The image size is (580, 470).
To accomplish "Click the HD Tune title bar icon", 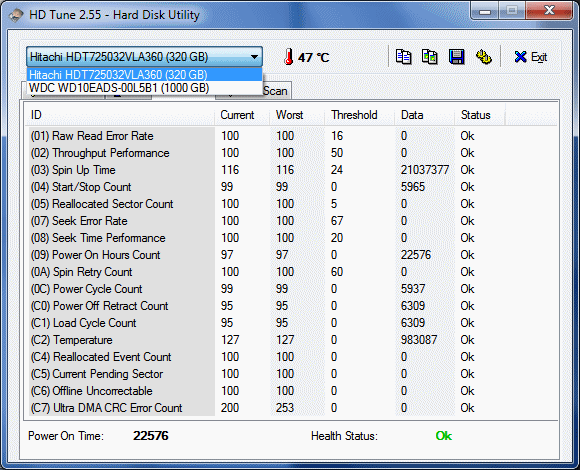I will pos(16,15).
